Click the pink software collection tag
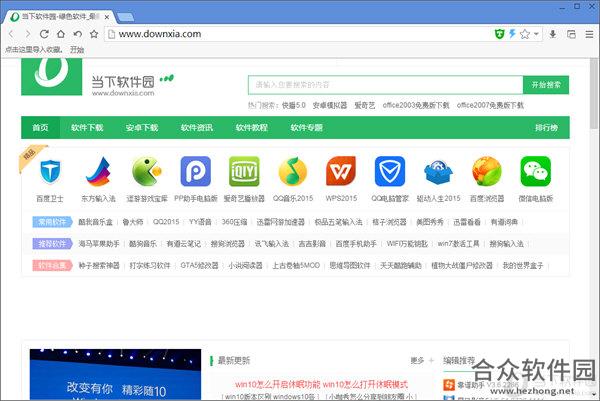Image resolution: width=600 pixels, height=401 pixels. 52,265
